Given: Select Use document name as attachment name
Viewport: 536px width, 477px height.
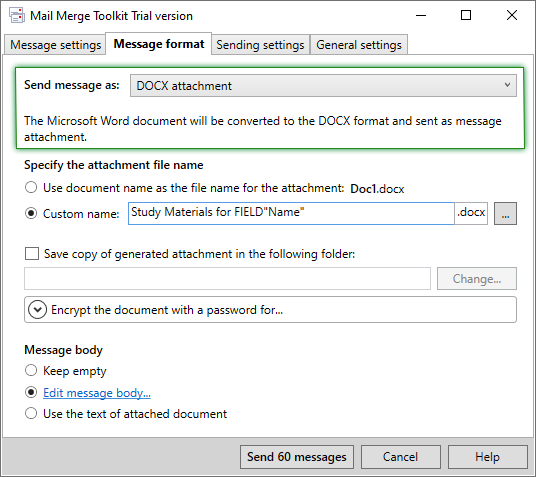Looking at the screenshot, I should [31, 187].
